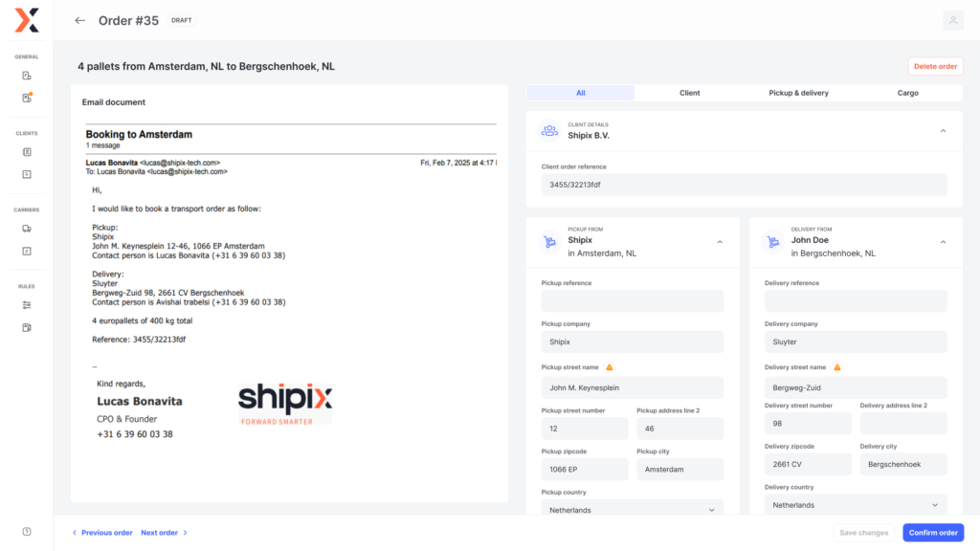Open second Clients section sidebar icon

coord(27,174)
